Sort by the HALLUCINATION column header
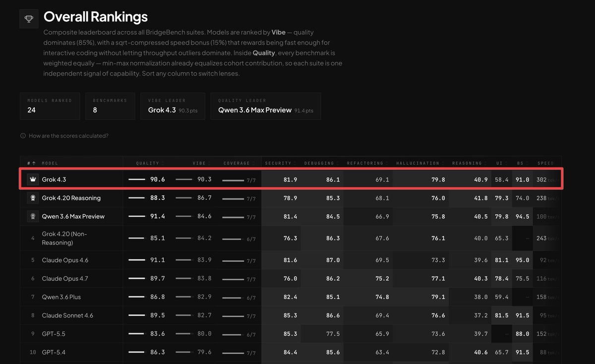The width and height of the screenshot is (595, 364). click(420, 163)
